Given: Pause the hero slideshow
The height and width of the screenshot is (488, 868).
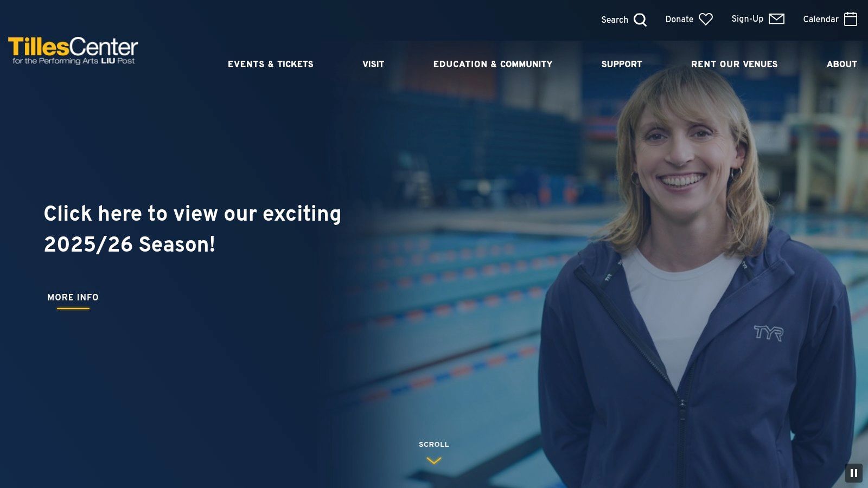Looking at the screenshot, I should tap(854, 473).
